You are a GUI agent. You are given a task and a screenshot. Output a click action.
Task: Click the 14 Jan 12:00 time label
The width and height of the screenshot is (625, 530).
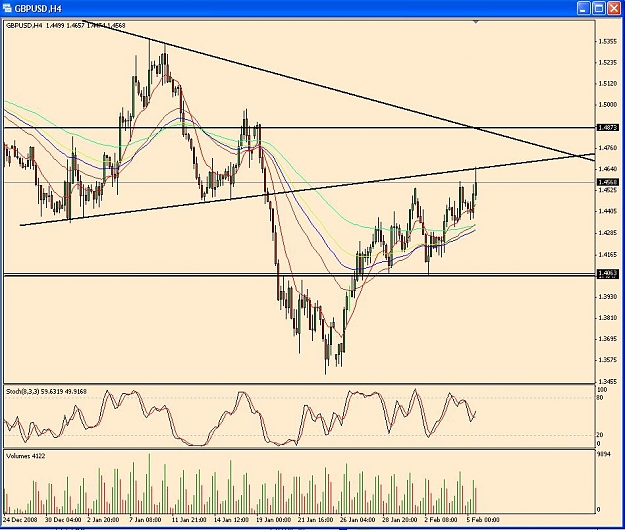pyautogui.click(x=232, y=520)
